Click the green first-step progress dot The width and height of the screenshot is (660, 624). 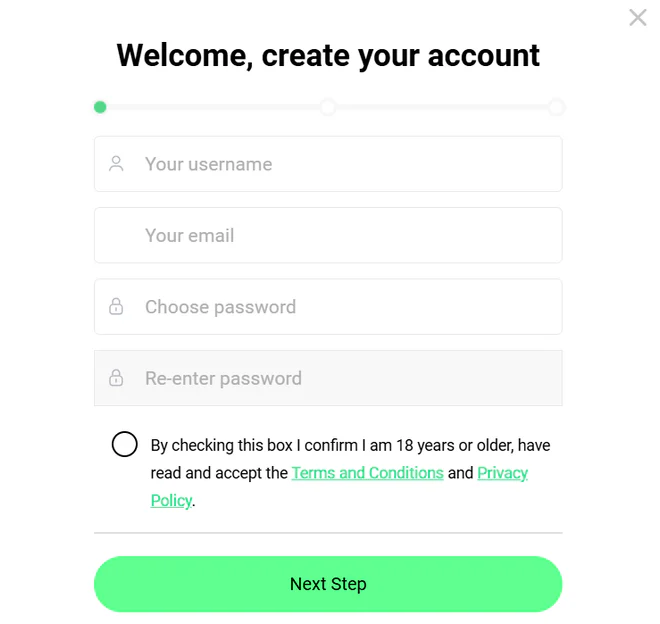coord(100,107)
